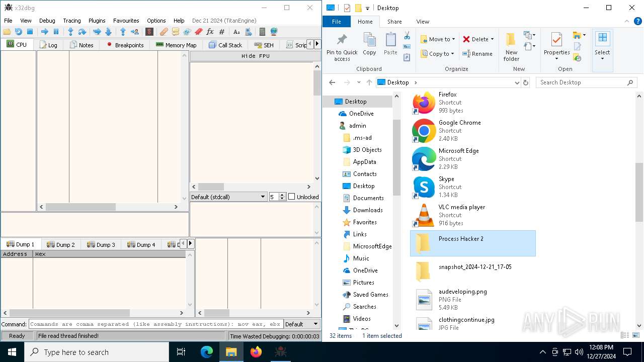This screenshot has height=362, width=644.
Task: Switch to the Dump 3 tab
Action: [101, 244]
